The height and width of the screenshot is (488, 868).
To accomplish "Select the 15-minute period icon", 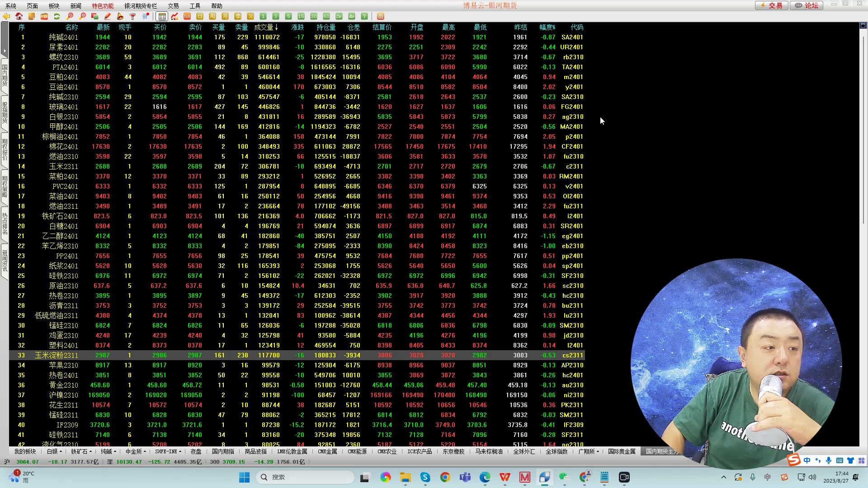I will [x=301, y=16].
